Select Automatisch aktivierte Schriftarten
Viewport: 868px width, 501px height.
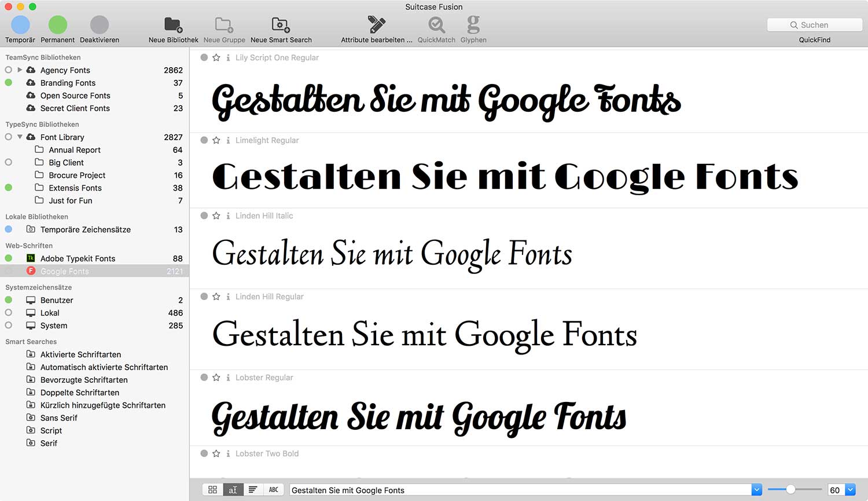pos(104,367)
